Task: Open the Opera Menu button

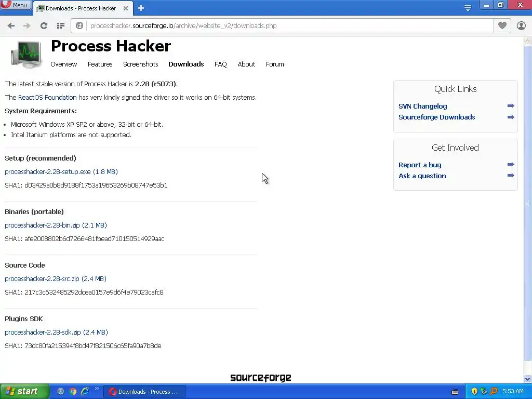Action: [16, 5]
